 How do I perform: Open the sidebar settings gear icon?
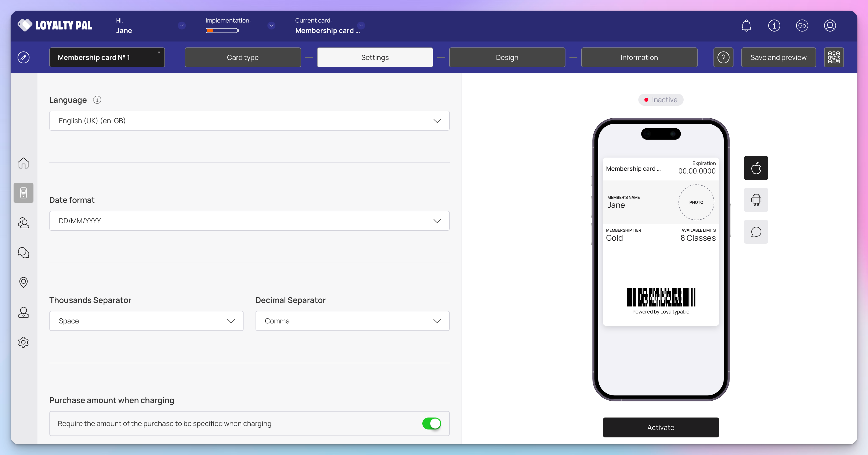pyautogui.click(x=23, y=343)
